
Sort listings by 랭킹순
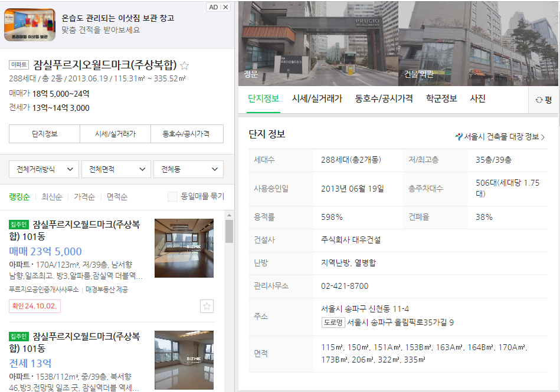click(19, 196)
